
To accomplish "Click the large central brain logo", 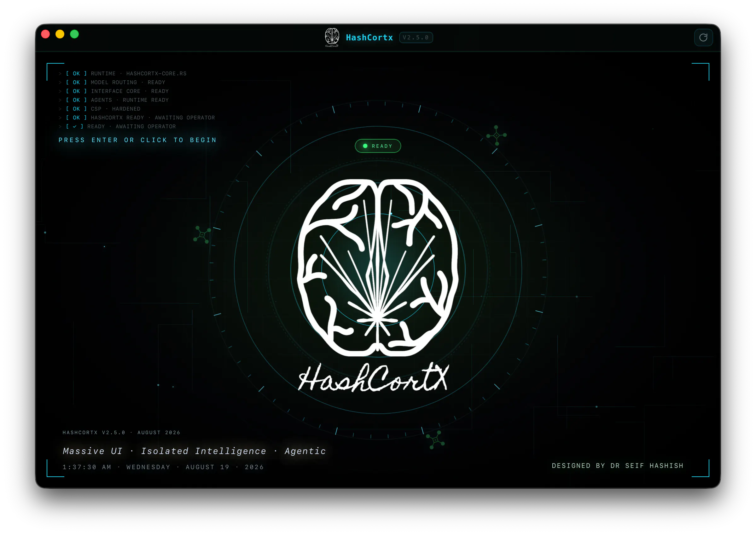I will (378, 267).
